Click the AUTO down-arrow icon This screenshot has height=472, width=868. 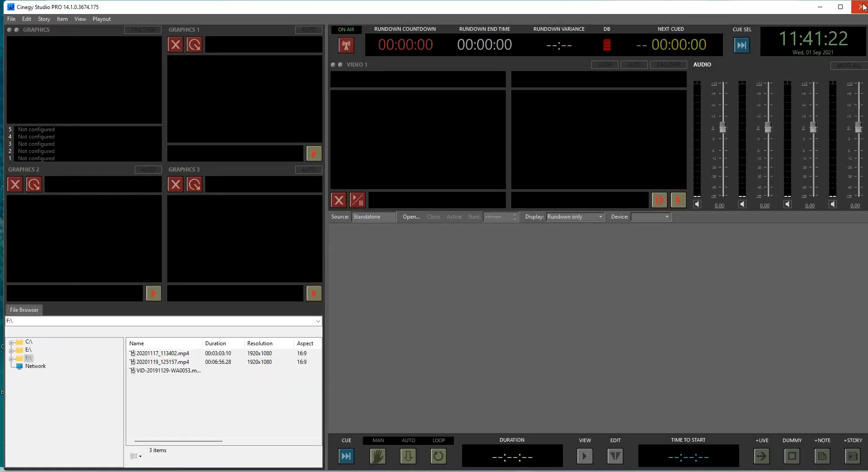click(x=408, y=456)
